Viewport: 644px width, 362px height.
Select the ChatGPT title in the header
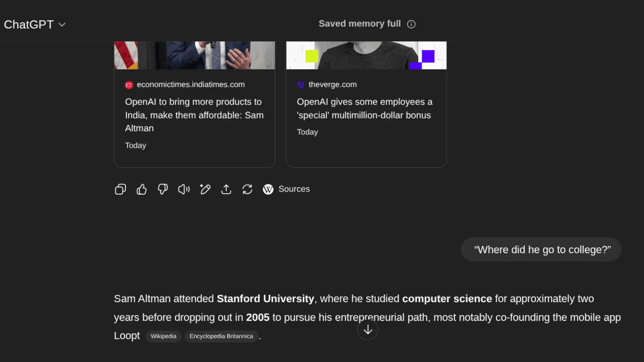tap(28, 25)
